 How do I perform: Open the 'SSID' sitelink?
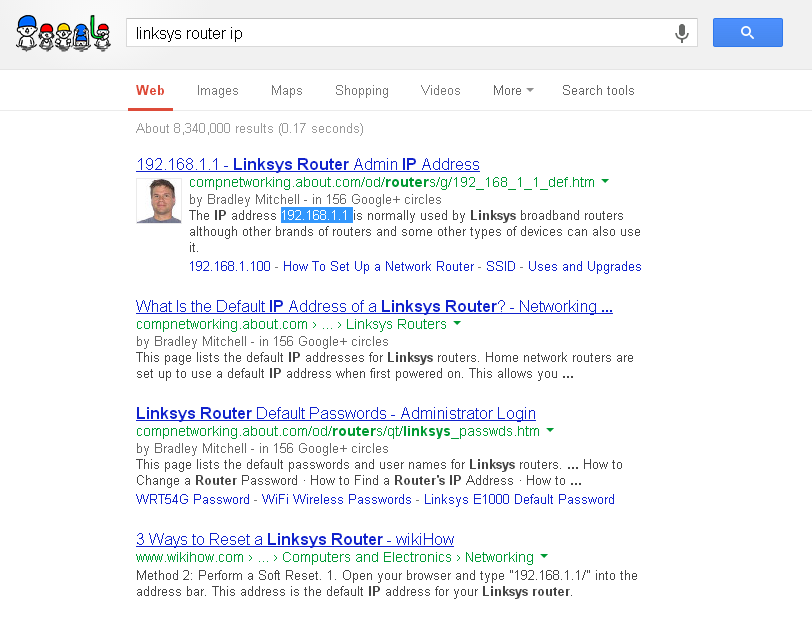point(500,266)
